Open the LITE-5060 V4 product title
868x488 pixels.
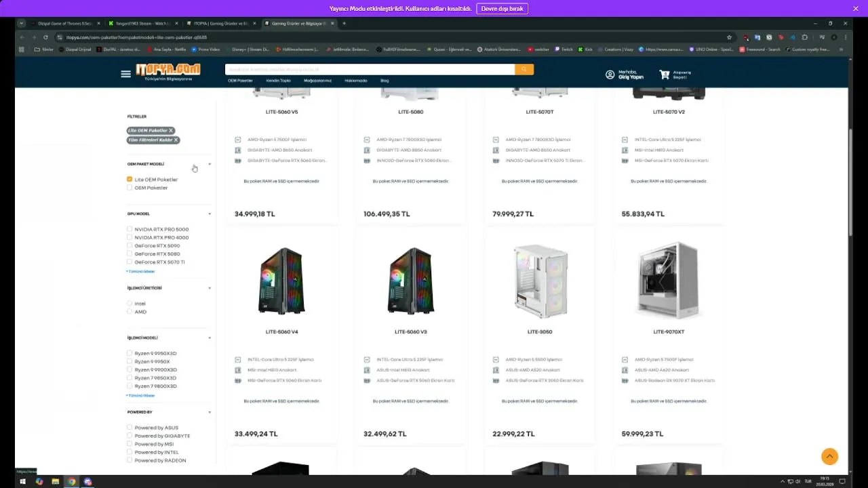[x=281, y=332]
